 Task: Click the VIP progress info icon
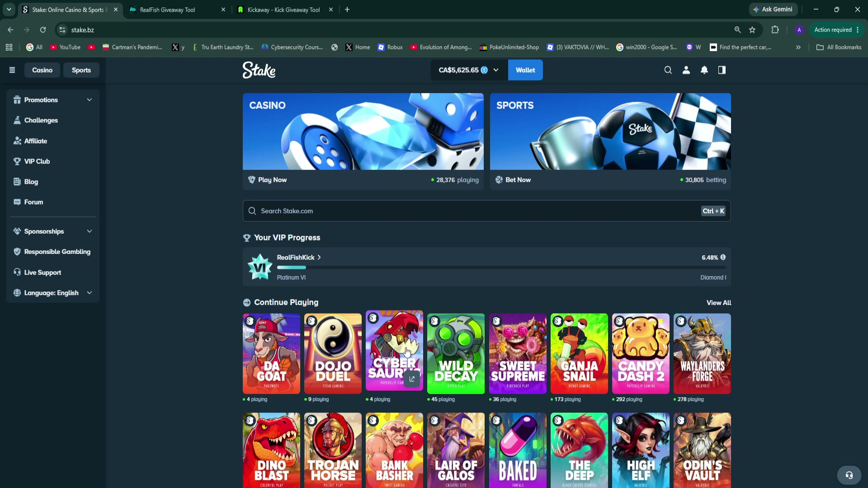pyautogui.click(x=723, y=258)
